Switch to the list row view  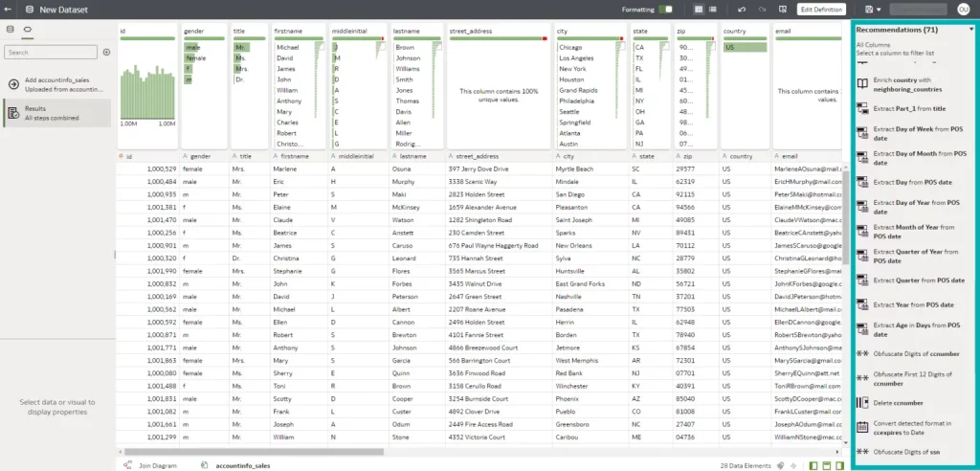(714, 9)
